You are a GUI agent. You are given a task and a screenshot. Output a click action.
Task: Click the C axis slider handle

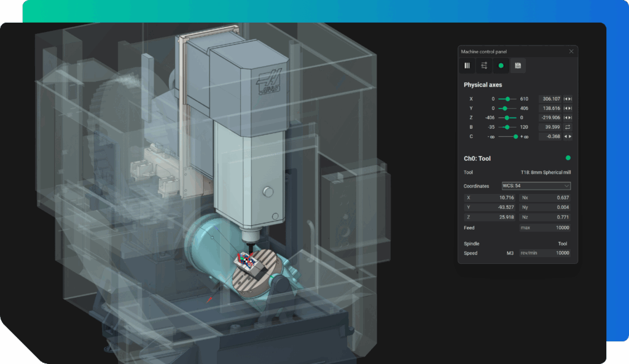516,136
